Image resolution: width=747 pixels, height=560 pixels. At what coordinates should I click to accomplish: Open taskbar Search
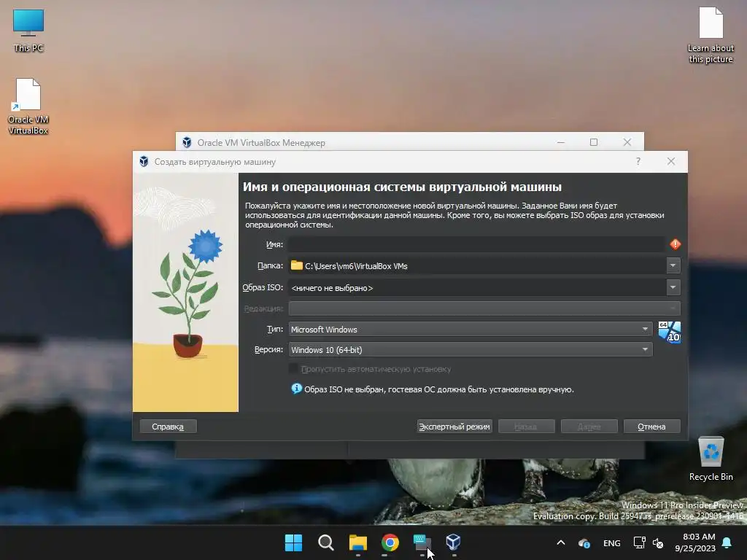click(326, 542)
